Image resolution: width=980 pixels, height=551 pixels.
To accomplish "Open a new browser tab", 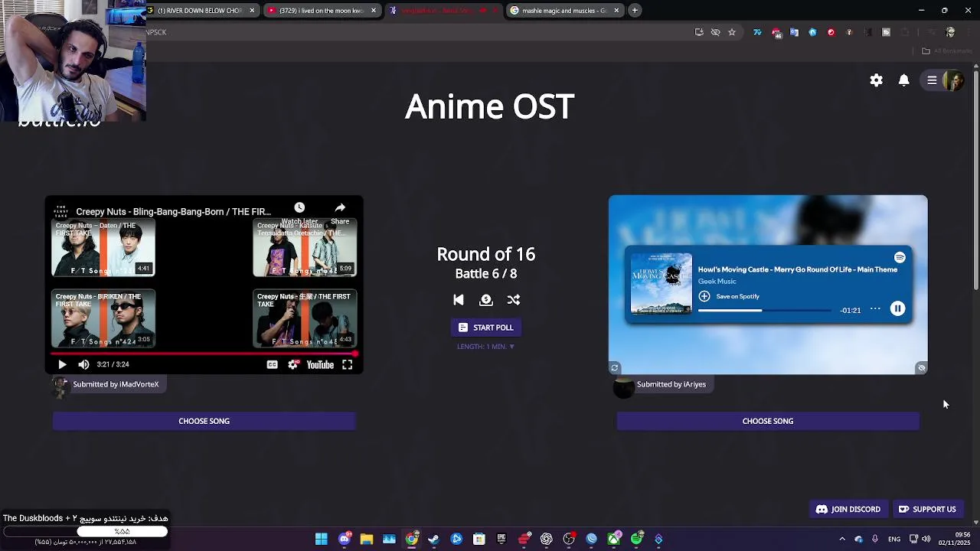I will 635,11.
